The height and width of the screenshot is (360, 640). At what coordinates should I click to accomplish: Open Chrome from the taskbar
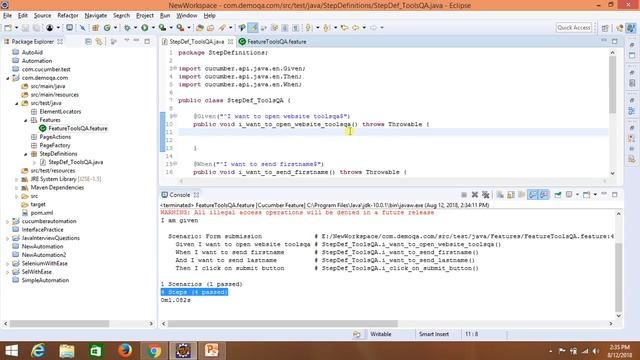tap(154, 350)
